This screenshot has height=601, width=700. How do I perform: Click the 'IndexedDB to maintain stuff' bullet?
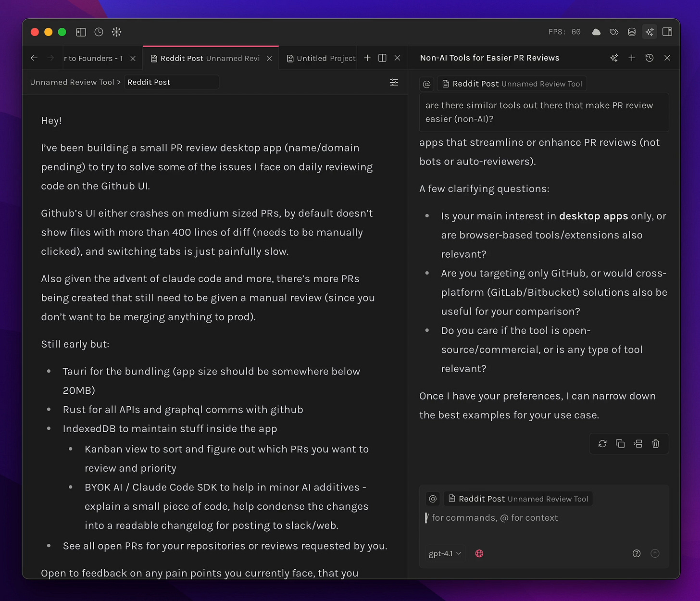[x=170, y=429]
